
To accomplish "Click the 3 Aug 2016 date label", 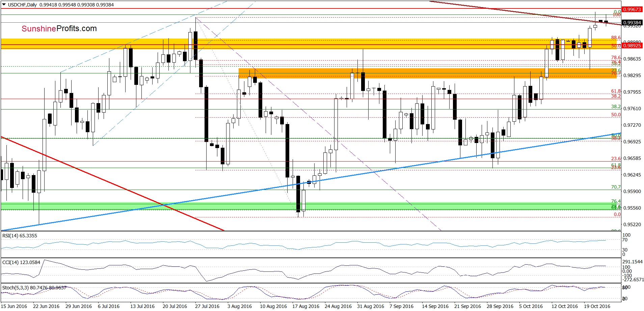I will click(240, 306).
